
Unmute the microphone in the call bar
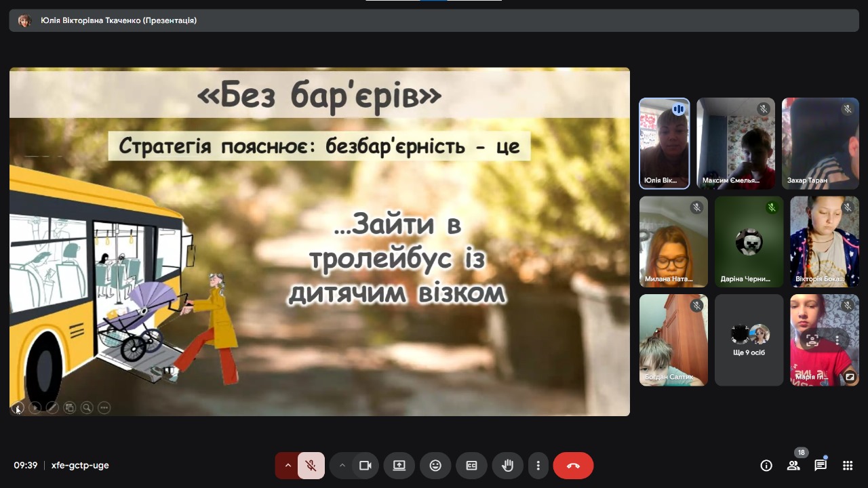311,466
